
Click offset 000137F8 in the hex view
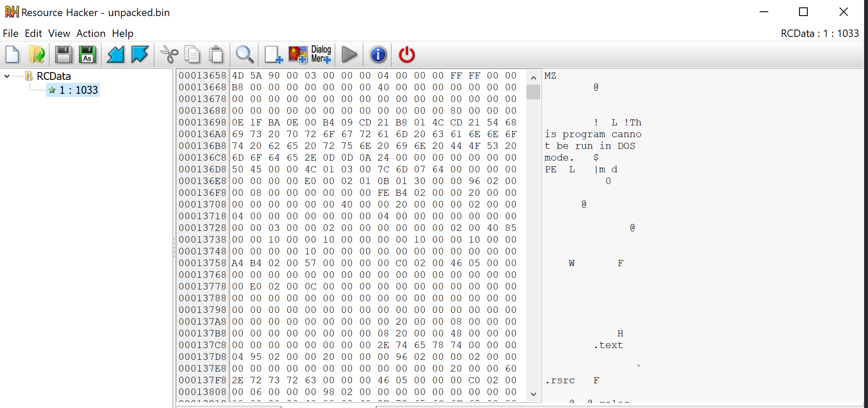pos(202,380)
